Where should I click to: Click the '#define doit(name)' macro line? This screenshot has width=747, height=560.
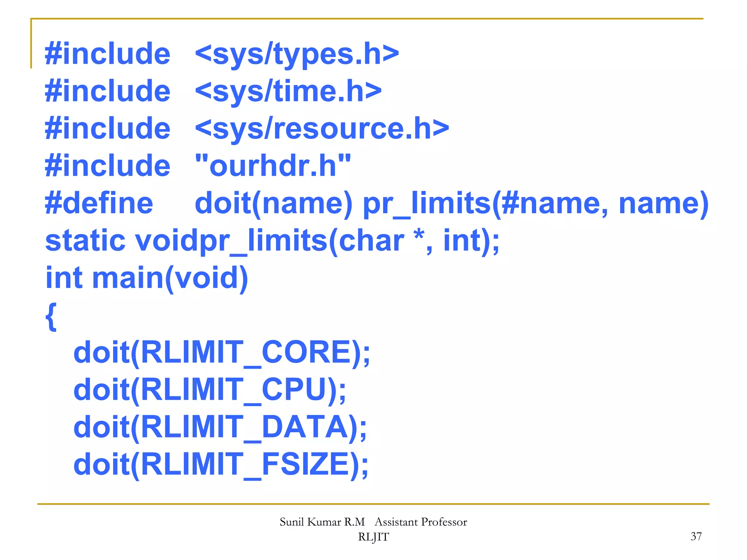pyautogui.click(x=377, y=204)
